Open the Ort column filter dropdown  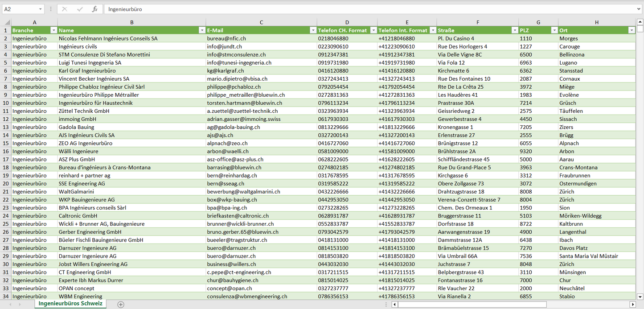point(631,30)
